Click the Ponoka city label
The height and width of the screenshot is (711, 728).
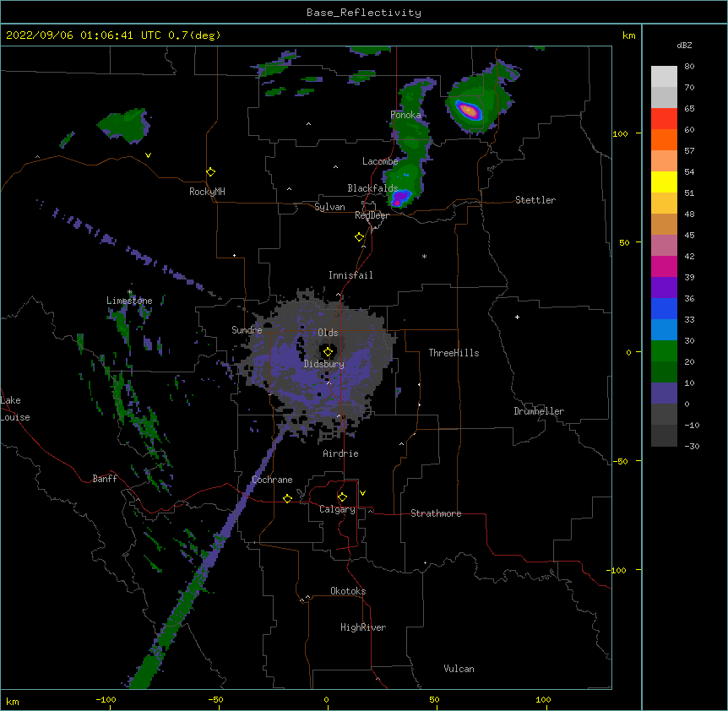pyautogui.click(x=405, y=115)
